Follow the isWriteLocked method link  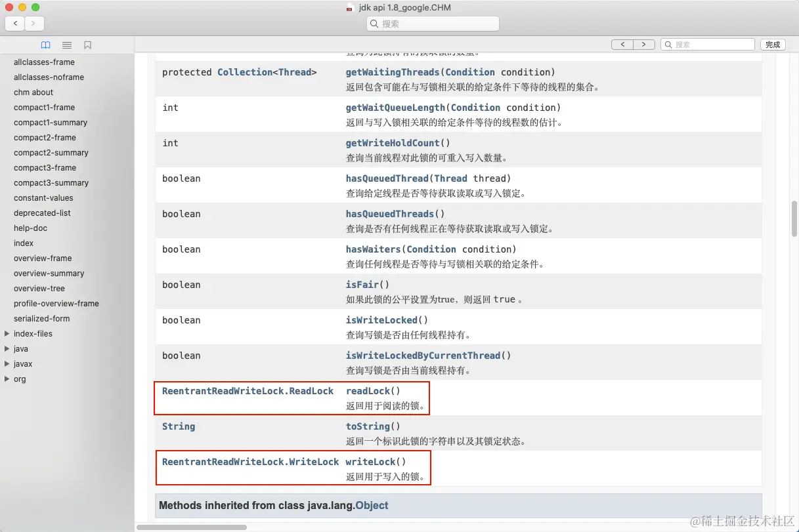(381, 320)
